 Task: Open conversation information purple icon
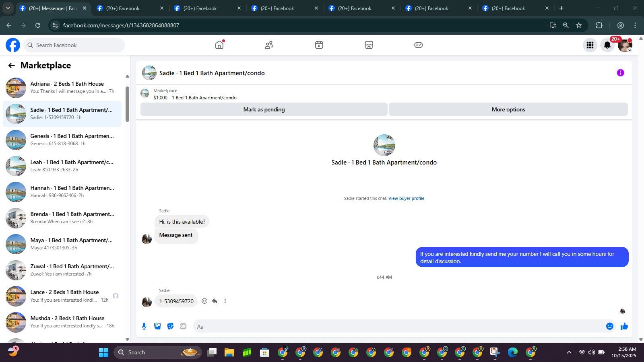click(x=621, y=73)
